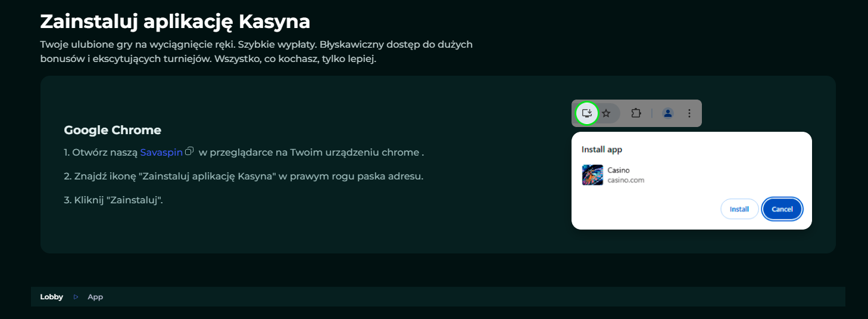868x319 pixels.
Task: Click the profile avatar icon
Action: coord(668,113)
